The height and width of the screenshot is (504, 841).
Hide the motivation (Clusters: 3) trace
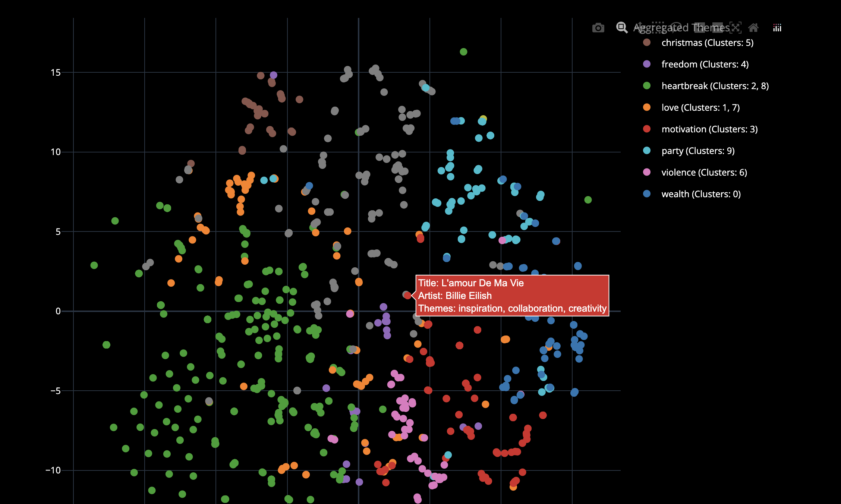(709, 129)
